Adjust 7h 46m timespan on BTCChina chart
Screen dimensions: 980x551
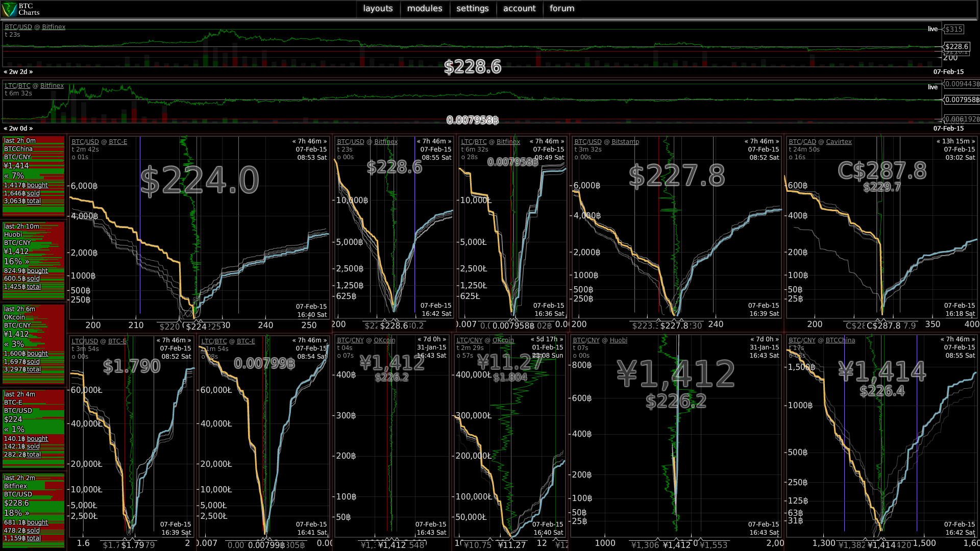click(958, 339)
